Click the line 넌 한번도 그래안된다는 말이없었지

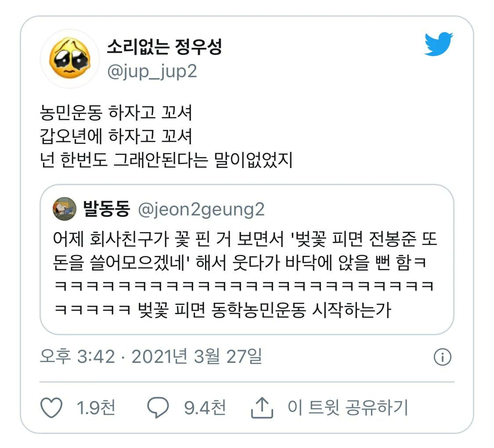pyautogui.click(x=166, y=160)
